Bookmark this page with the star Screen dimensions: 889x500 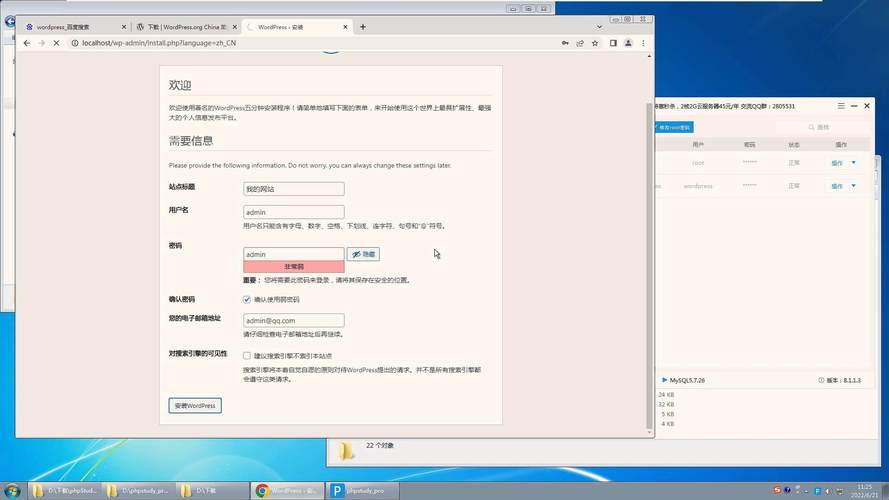(x=595, y=43)
